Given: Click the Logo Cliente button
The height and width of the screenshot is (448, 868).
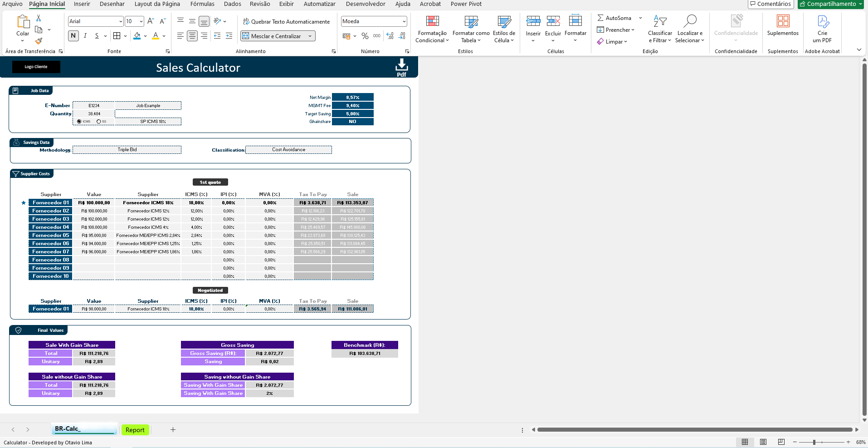Looking at the screenshot, I should [x=36, y=67].
